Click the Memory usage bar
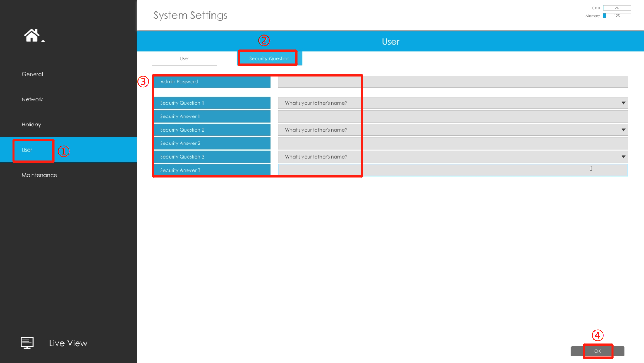This screenshot has width=644, height=363. [617, 16]
